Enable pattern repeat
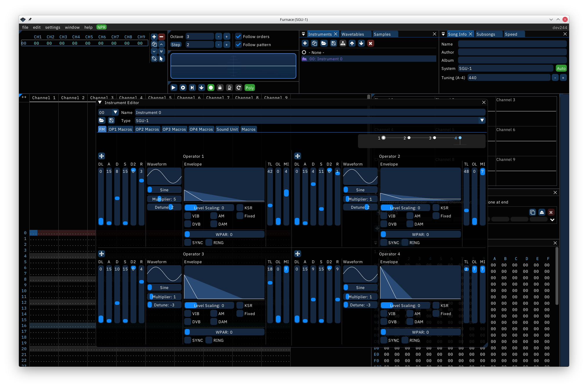Screen dimensions: 588x389 pos(239,88)
